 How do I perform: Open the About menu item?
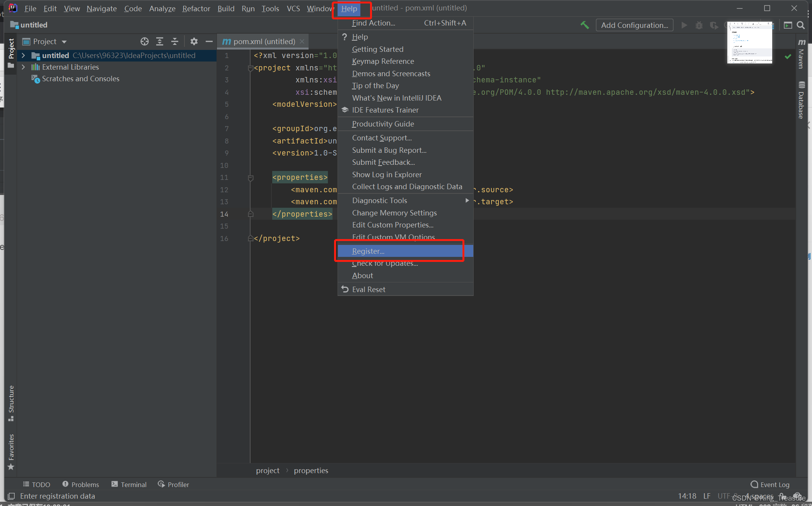405,275
